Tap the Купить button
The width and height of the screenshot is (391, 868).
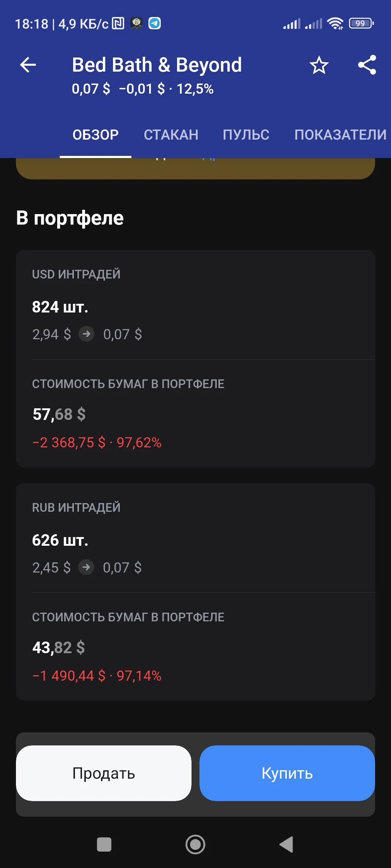coord(287,773)
